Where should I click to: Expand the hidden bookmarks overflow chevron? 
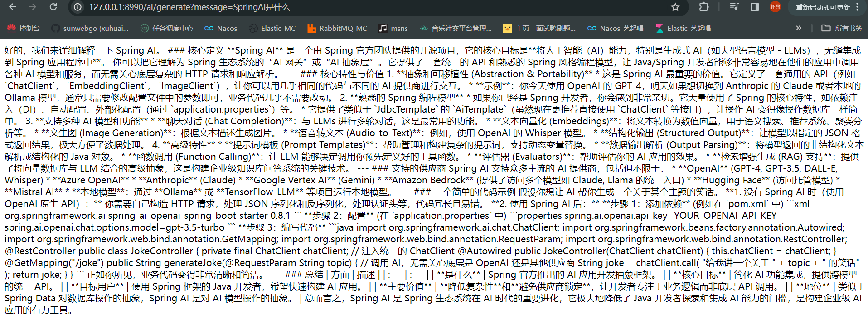(x=799, y=28)
